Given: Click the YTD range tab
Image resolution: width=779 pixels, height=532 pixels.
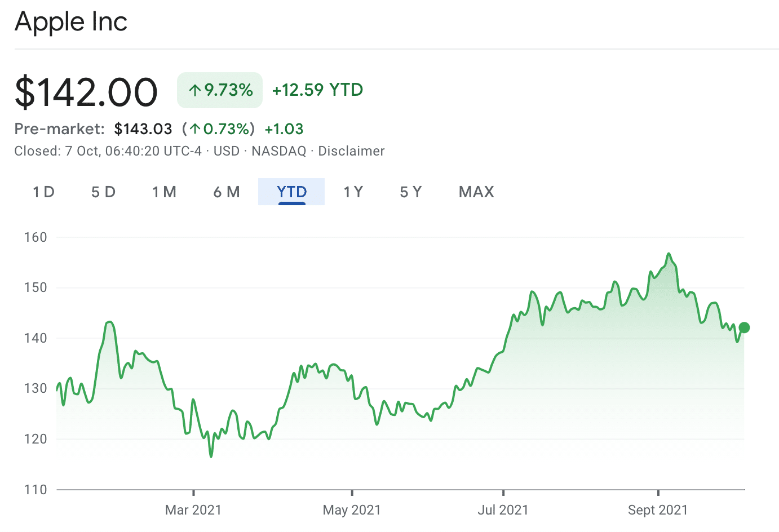Looking at the screenshot, I should pyautogui.click(x=291, y=192).
